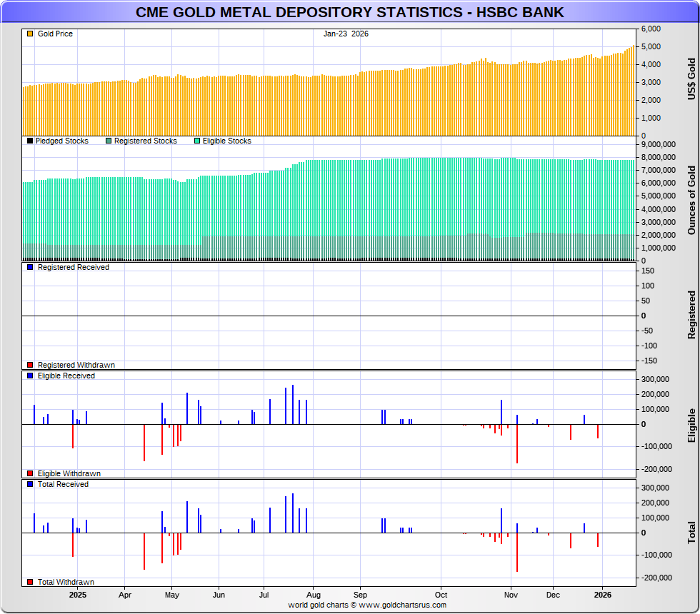Click the 2026 label on the time axis
The width and height of the screenshot is (700, 614).
click(x=603, y=594)
